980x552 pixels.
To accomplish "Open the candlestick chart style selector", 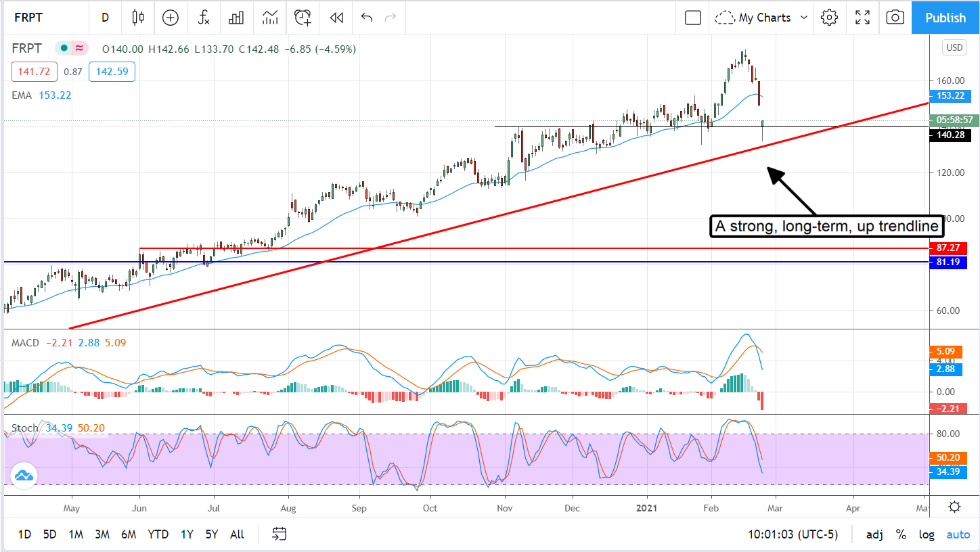I will (139, 18).
